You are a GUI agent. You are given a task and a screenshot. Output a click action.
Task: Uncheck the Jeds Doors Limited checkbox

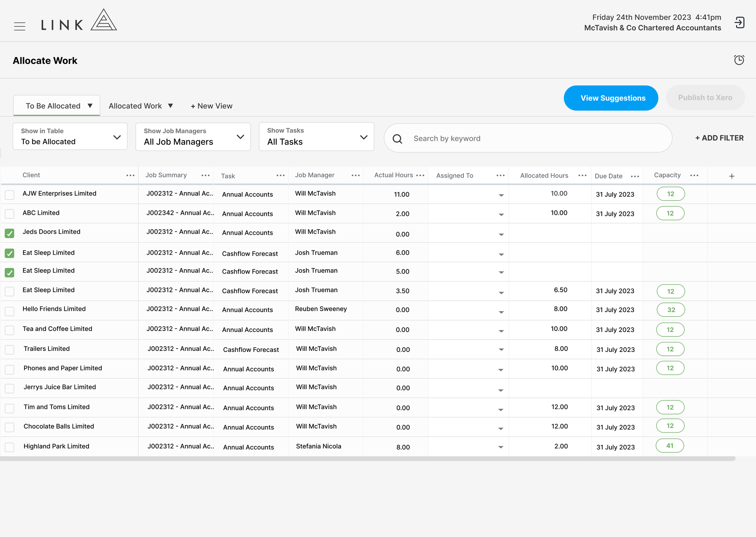click(x=10, y=233)
